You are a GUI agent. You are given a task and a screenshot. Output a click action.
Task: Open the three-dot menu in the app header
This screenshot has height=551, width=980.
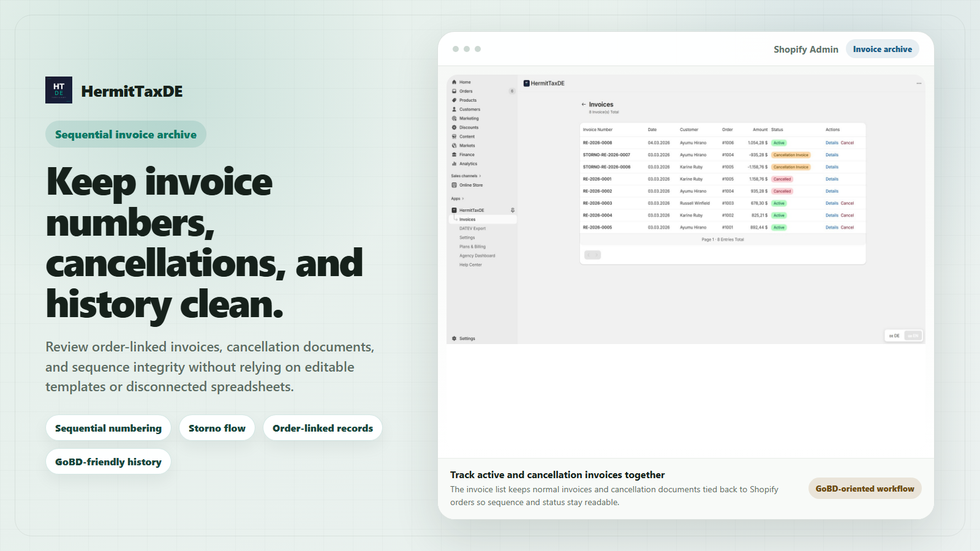click(x=919, y=83)
